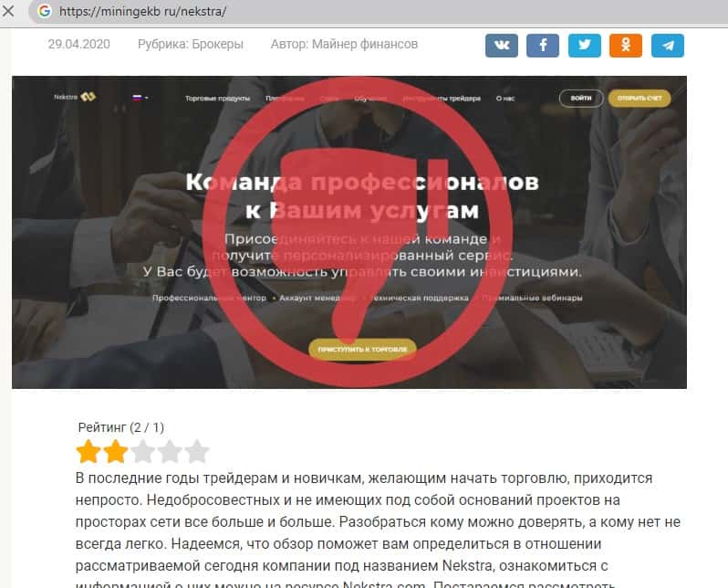
Task: Click the 'Войти' button
Action: [x=581, y=98]
